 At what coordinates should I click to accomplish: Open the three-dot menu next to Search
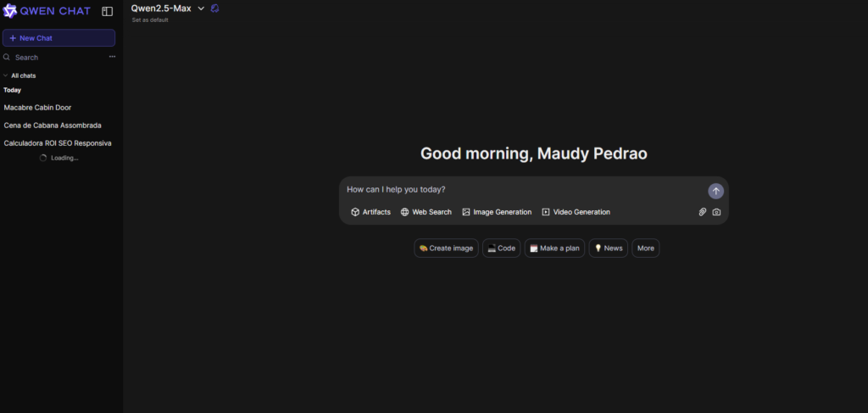point(113,57)
